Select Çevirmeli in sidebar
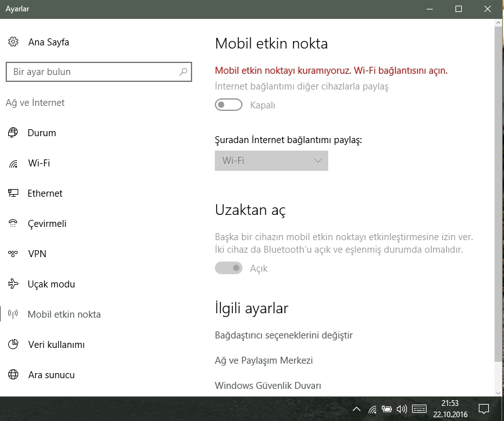 pyautogui.click(x=47, y=224)
